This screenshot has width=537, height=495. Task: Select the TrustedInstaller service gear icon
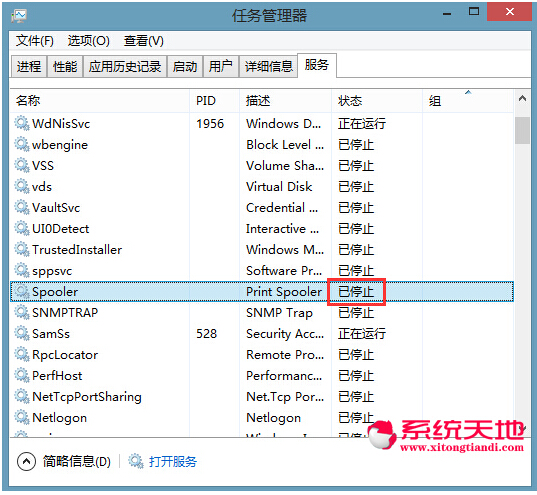tap(22, 249)
